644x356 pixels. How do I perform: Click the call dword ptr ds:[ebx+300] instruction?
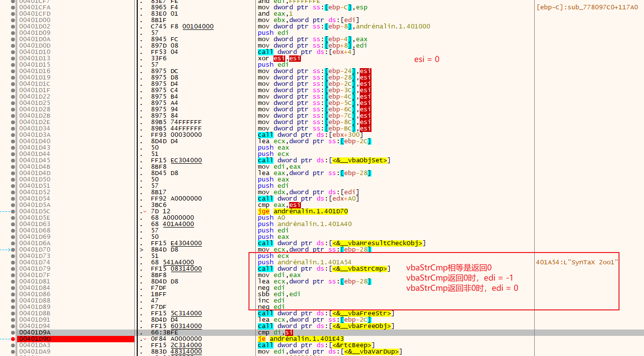pyautogui.click(x=311, y=135)
